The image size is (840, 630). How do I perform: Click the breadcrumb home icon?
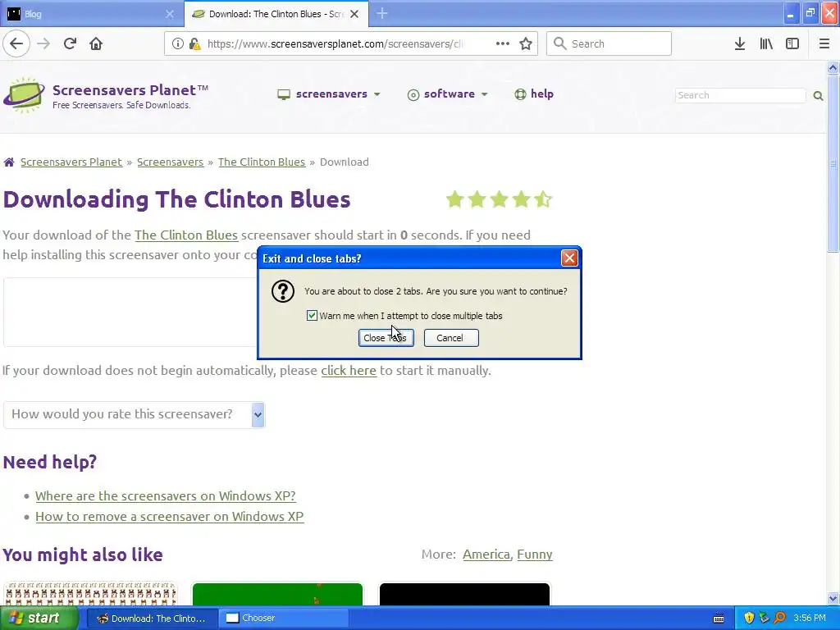pyautogui.click(x=9, y=162)
